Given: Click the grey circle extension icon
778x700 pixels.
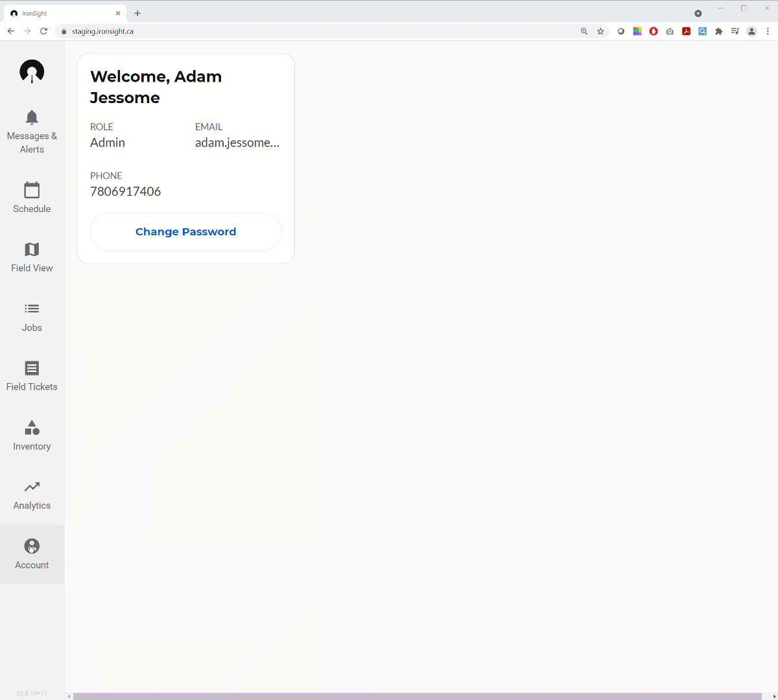Looking at the screenshot, I should pos(621,31).
